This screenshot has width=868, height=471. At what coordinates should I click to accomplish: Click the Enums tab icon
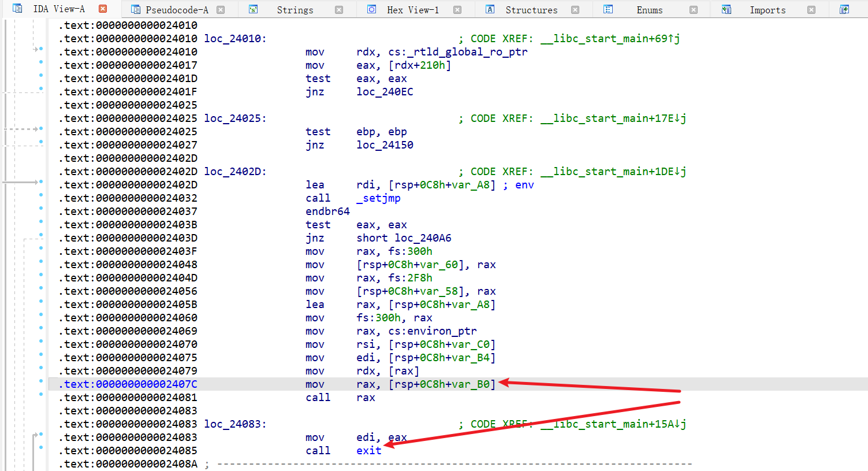pos(608,10)
